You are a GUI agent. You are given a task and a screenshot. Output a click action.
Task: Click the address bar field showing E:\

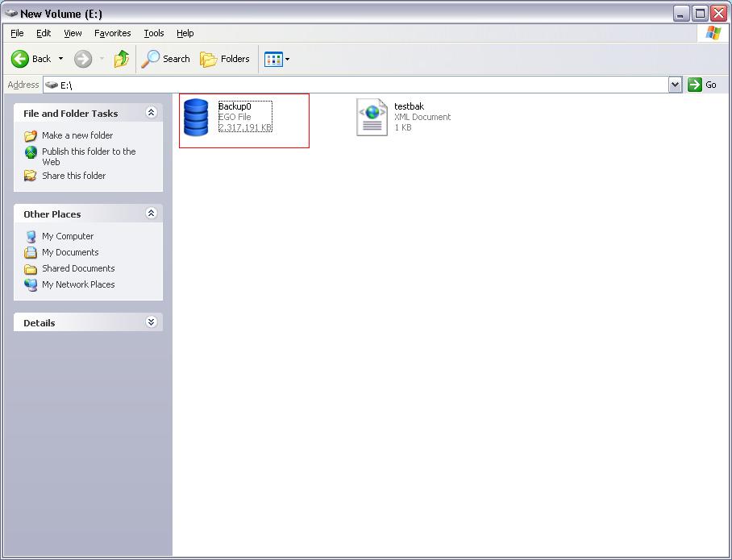pos(356,85)
